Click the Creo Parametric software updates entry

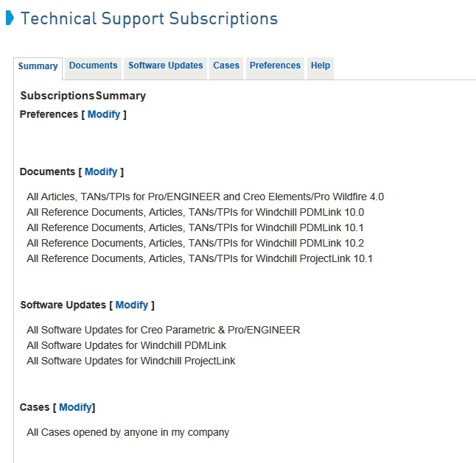164,330
